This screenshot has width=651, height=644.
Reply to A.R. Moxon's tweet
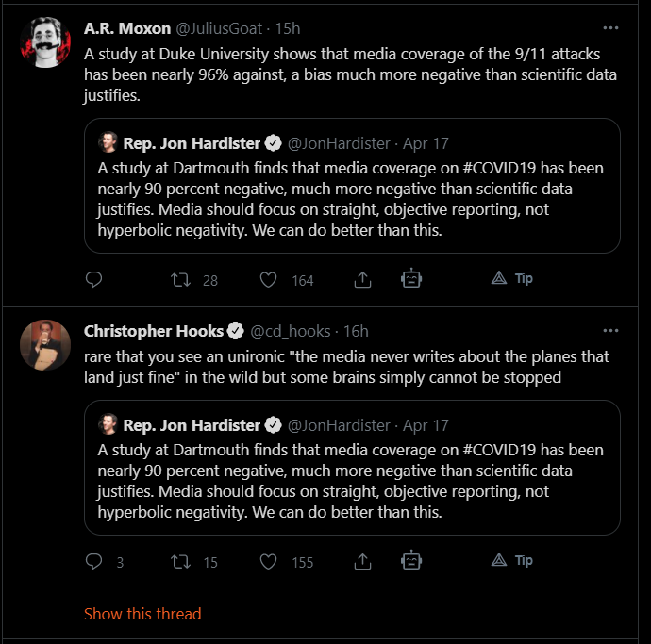point(93,279)
